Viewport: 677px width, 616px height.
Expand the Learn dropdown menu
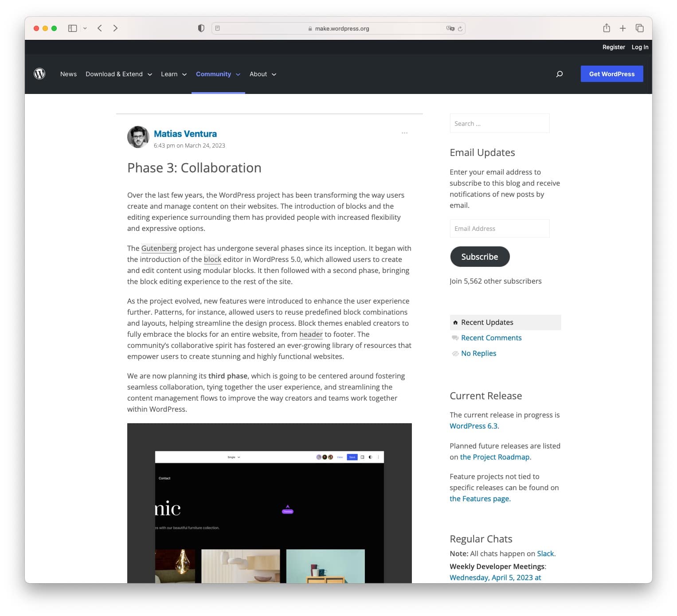point(173,74)
